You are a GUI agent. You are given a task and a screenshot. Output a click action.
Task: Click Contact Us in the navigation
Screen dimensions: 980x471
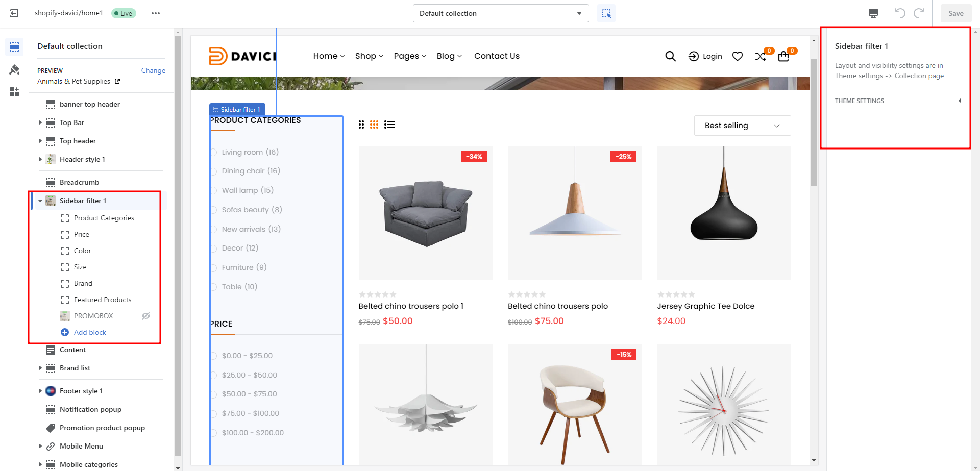coord(497,56)
